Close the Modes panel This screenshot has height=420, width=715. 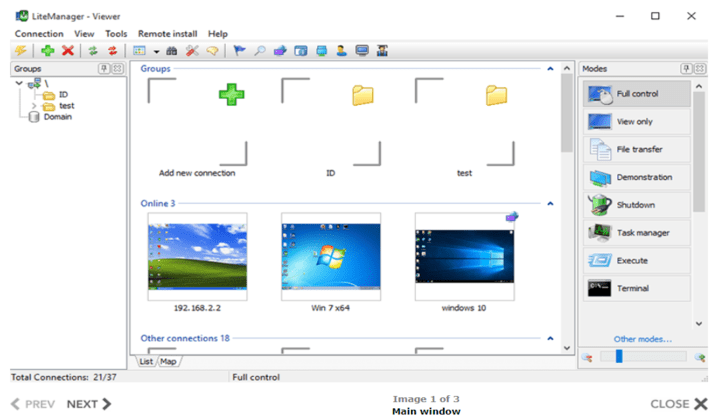699,69
